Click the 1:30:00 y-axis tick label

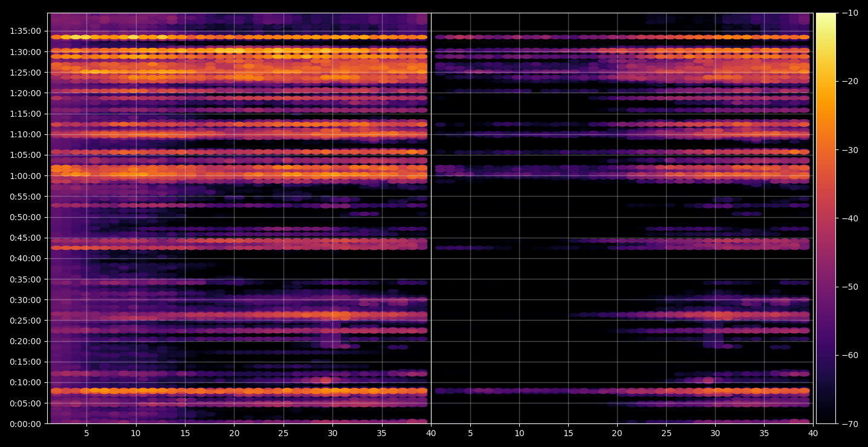pyautogui.click(x=27, y=52)
